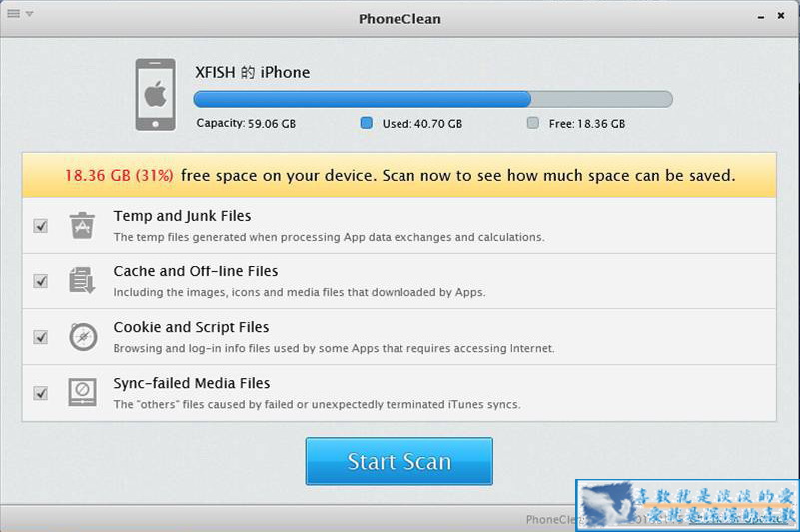Click the storage usage progress bar
This screenshot has width=800, height=532.
point(432,99)
